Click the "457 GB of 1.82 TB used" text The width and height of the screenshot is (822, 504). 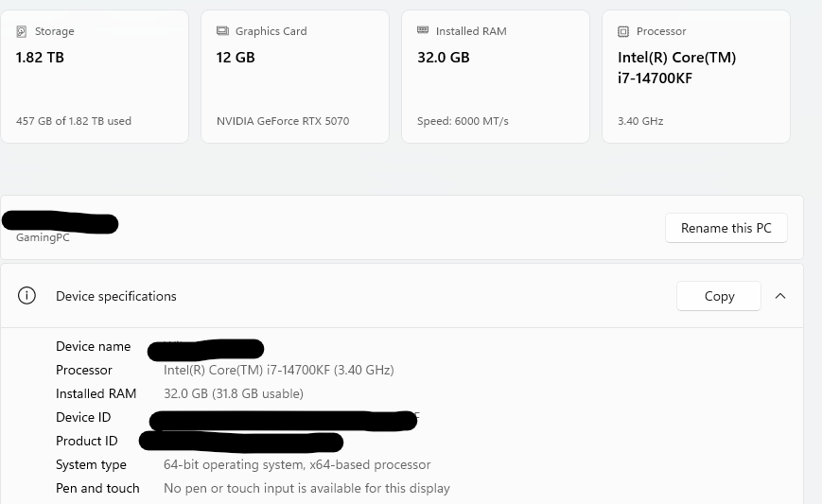coord(74,121)
